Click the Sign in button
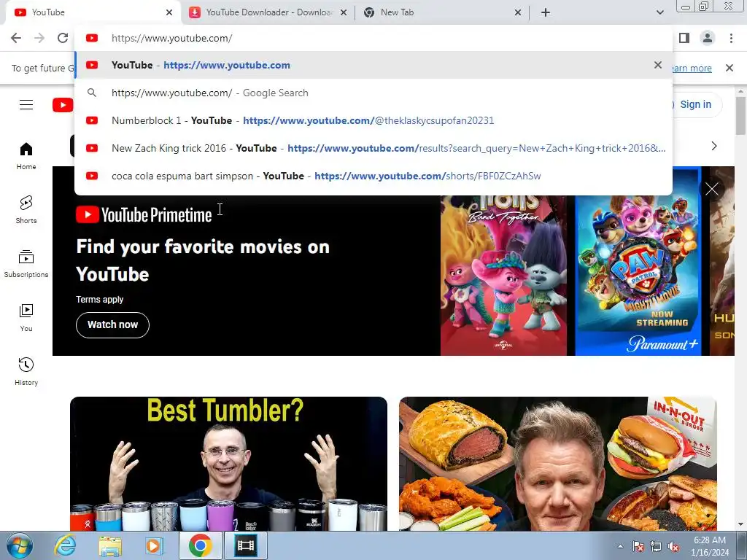The image size is (747, 560). click(695, 105)
